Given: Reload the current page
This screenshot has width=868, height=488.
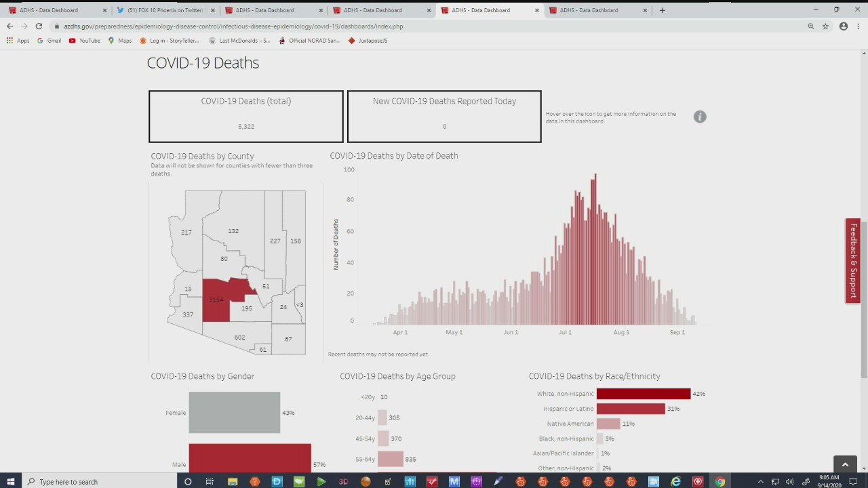Looking at the screenshot, I should (39, 26).
